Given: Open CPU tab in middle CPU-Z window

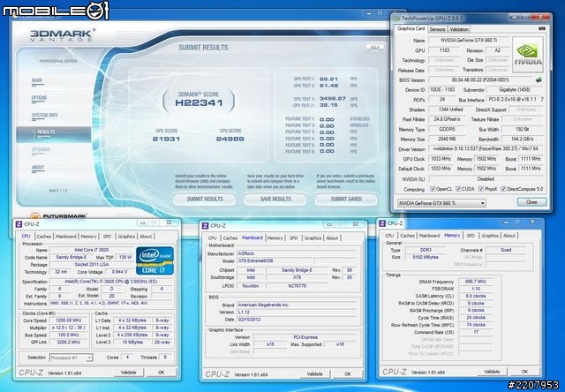Looking at the screenshot, I should [212, 237].
